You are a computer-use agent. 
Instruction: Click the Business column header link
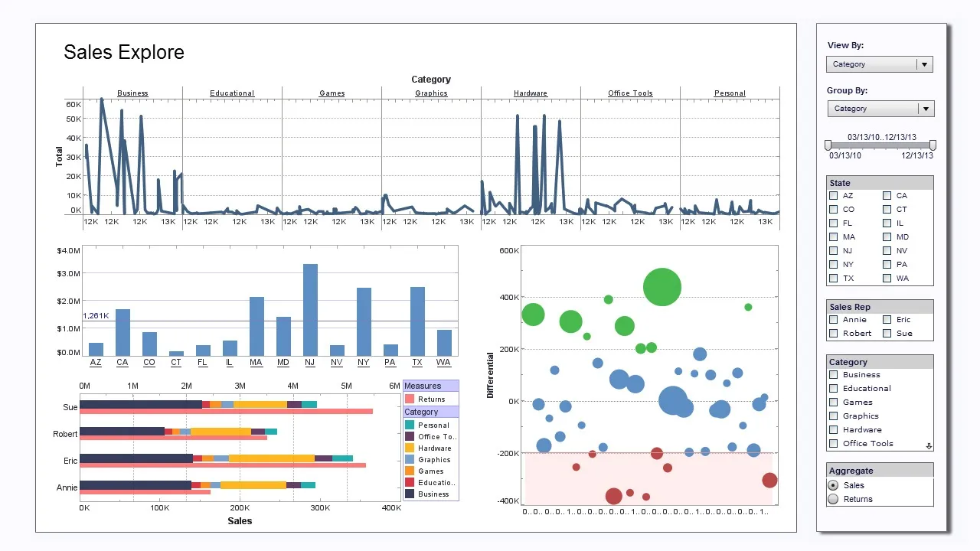(132, 93)
